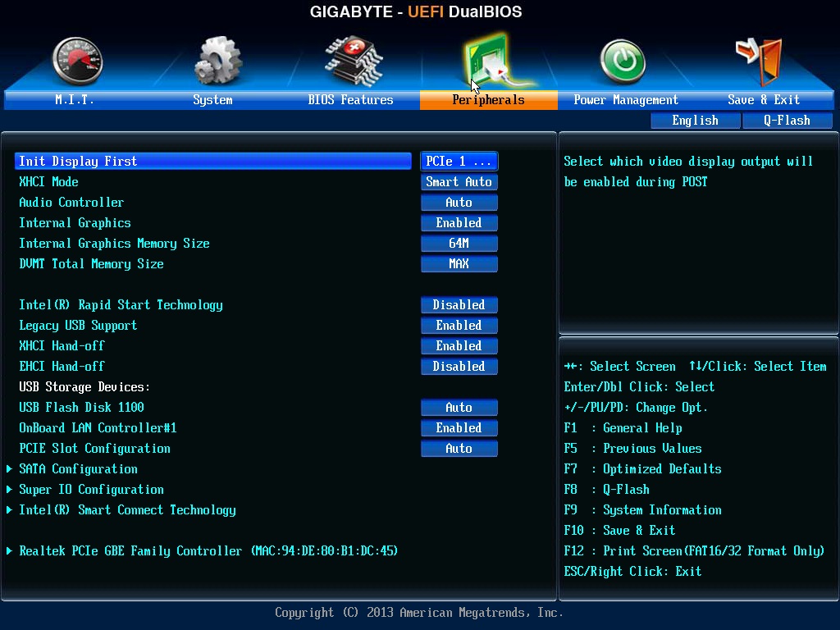The image size is (840, 630).
Task: Select the Internal Graphics label
Action: (75, 223)
